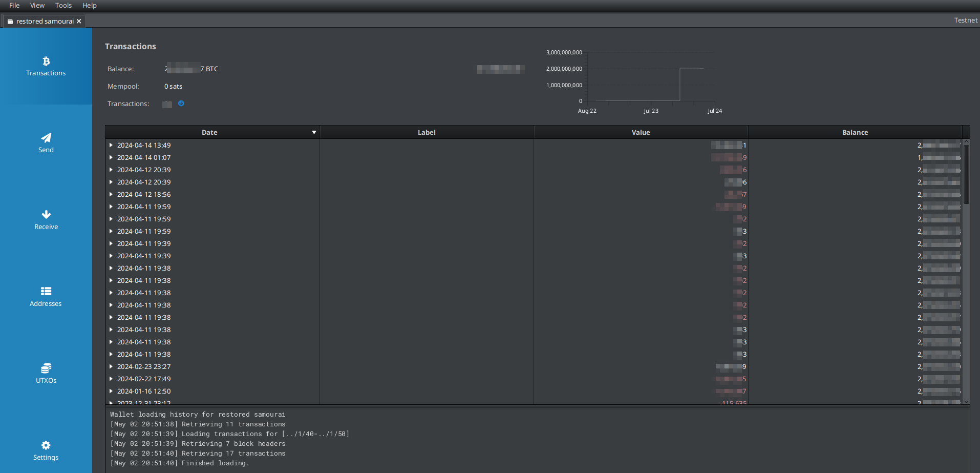Open the File menu

coord(14,5)
